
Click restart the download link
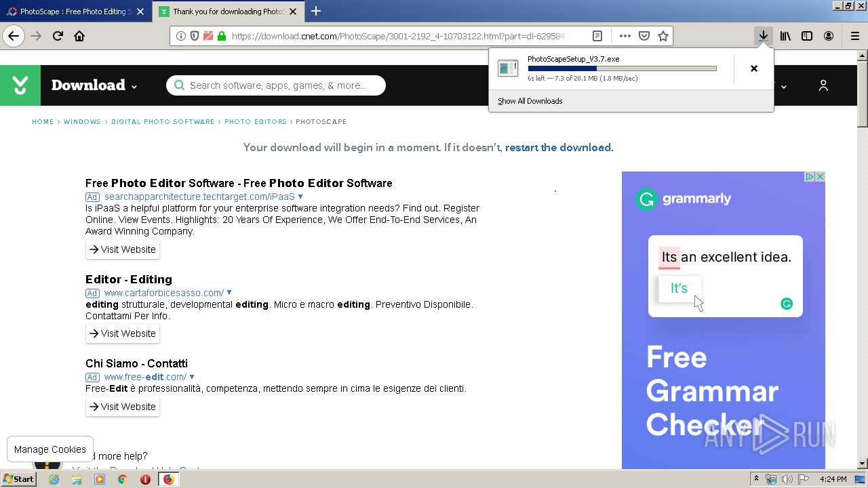pos(558,147)
